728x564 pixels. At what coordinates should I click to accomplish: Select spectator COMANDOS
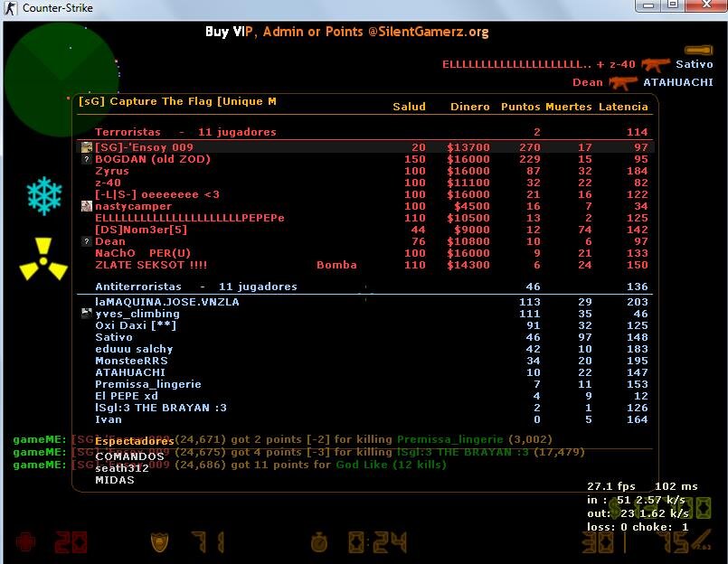pos(129,456)
